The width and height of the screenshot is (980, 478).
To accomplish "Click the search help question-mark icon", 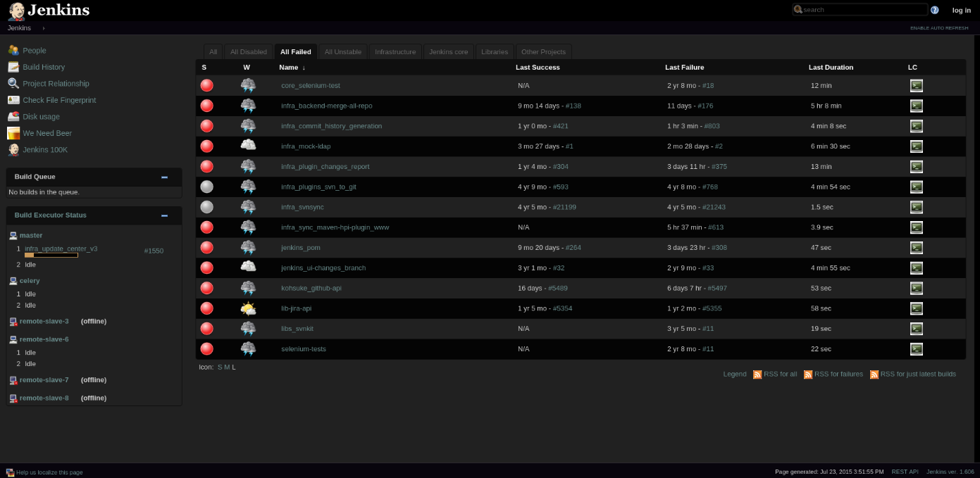I will [935, 10].
